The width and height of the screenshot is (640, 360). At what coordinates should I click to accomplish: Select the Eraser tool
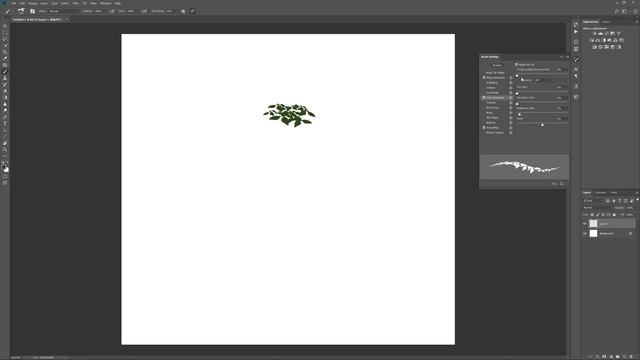[x=5, y=91]
